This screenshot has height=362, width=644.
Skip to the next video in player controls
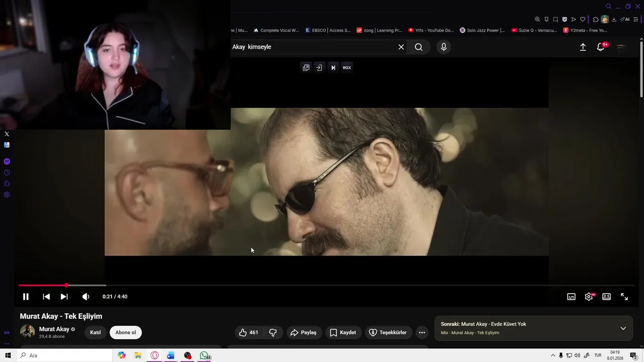(64, 297)
